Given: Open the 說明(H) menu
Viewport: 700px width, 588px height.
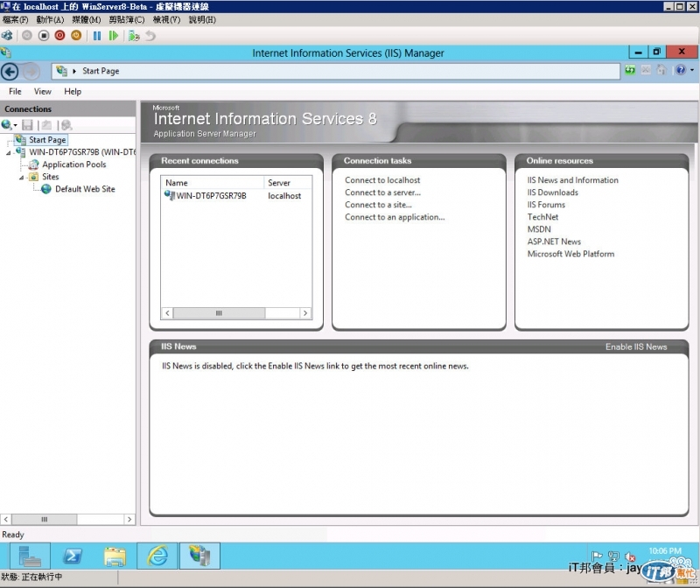Looking at the screenshot, I should point(202,19).
